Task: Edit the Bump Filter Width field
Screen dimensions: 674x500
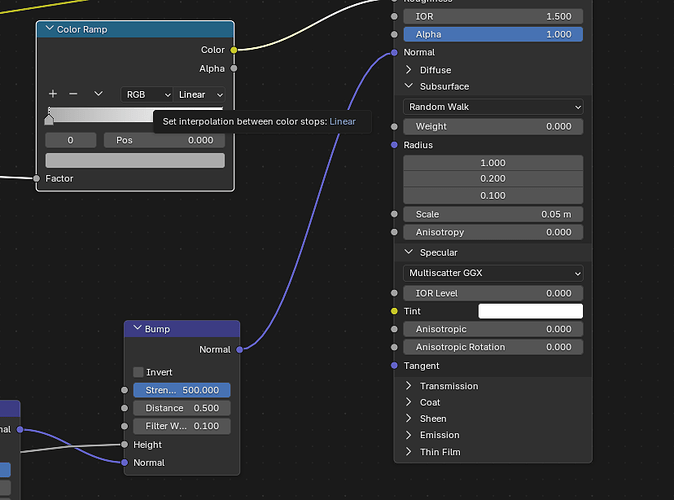Action: pos(182,426)
